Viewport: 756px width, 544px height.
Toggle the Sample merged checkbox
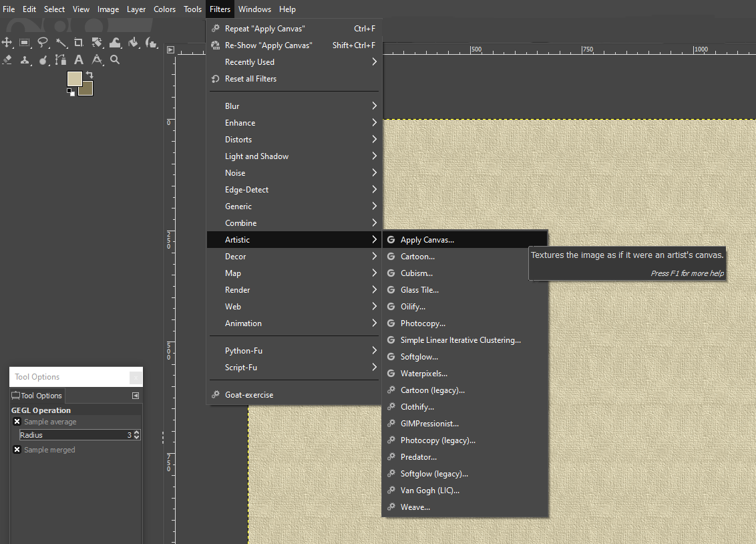[17, 450]
